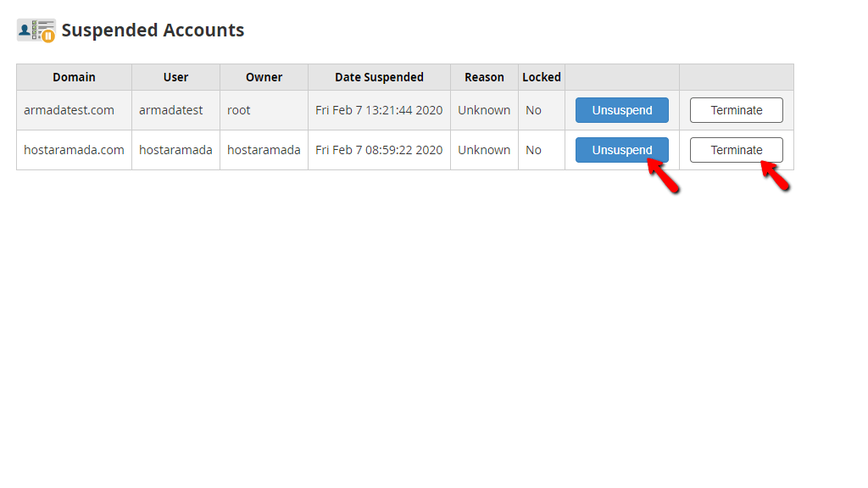Unsuspend the armadatest.com account
The height and width of the screenshot is (488, 868).
tap(621, 110)
